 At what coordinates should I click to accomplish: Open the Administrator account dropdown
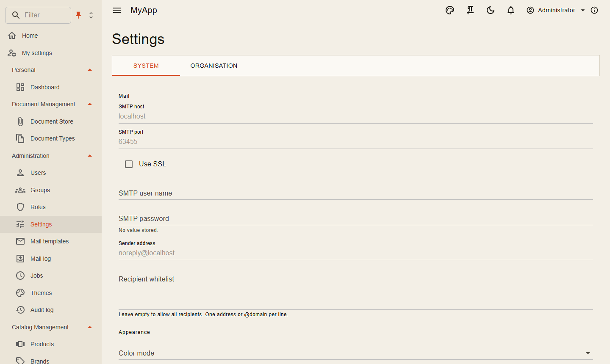click(555, 10)
